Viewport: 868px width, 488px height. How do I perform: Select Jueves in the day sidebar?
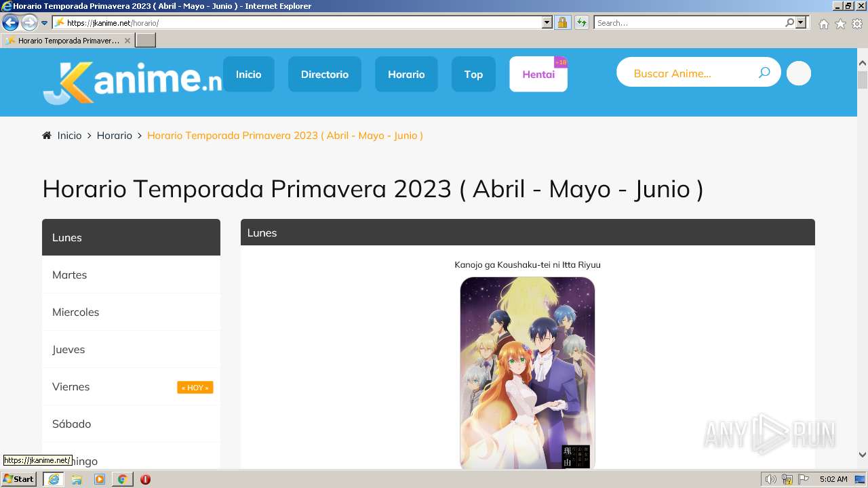coord(131,349)
